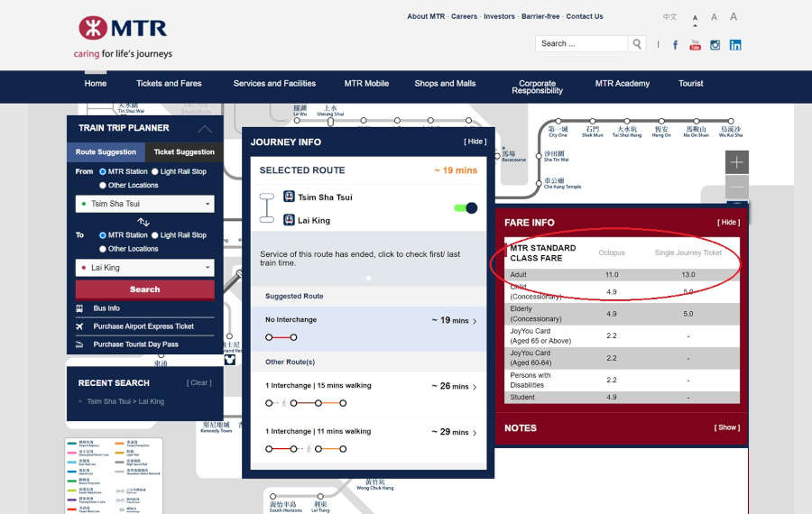Click Lai King station train icon
The width and height of the screenshot is (812, 514).
[x=289, y=220]
